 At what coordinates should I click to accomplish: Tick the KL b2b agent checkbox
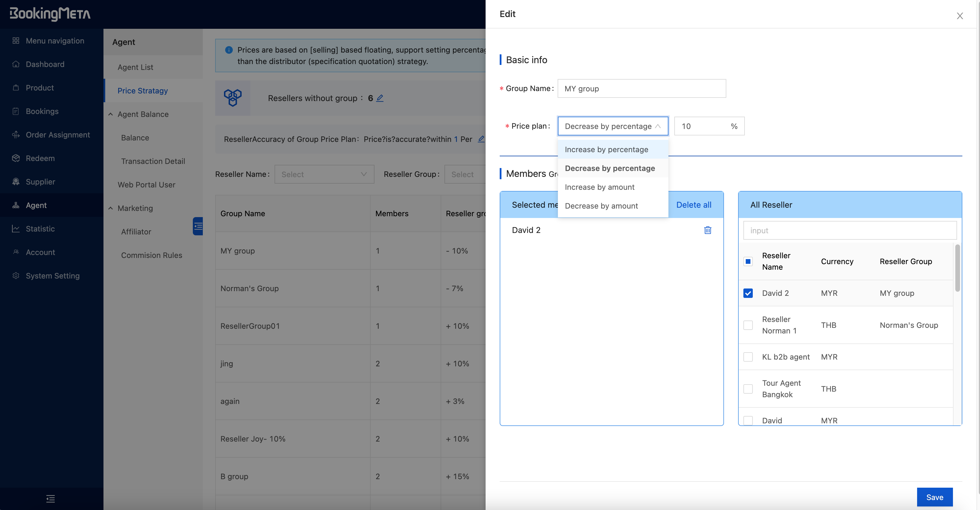(748, 357)
